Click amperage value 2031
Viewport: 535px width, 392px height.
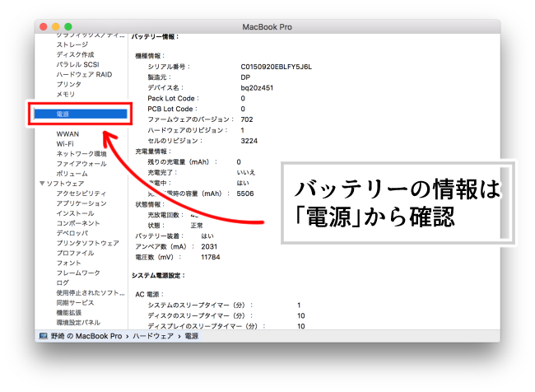click(209, 246)
